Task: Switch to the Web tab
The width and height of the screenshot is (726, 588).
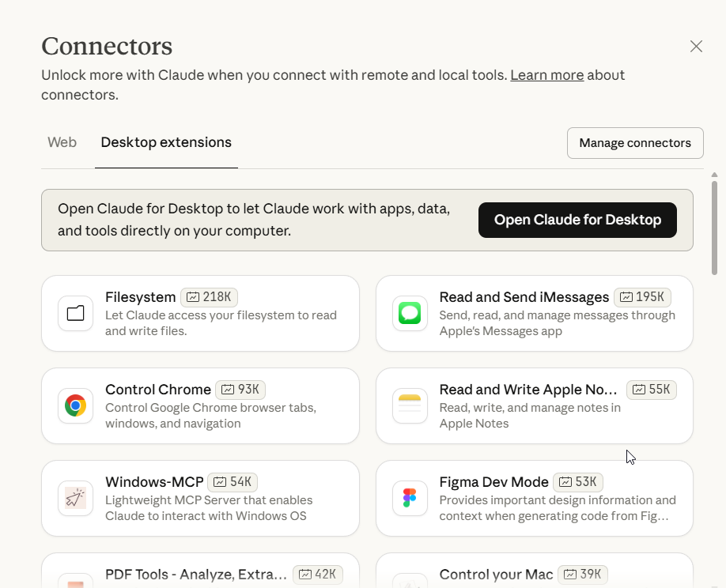Action: pyautogui.click(x=62, y=143)
